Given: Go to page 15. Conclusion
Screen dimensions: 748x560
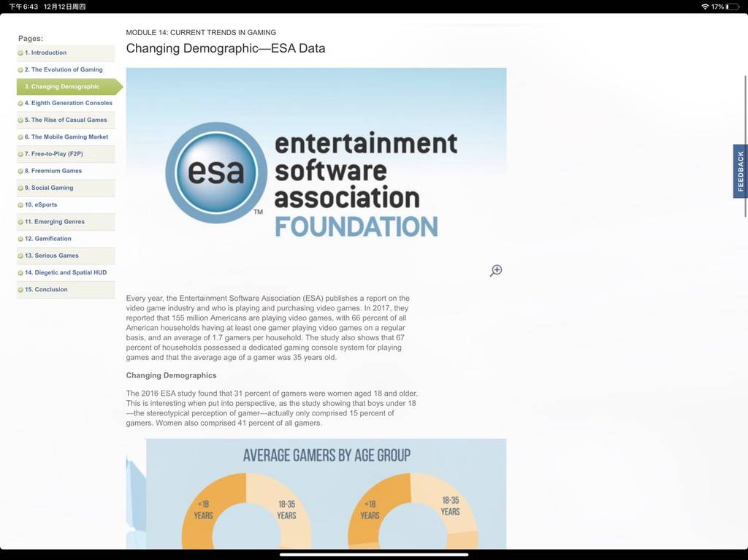Looking at the screenshot, I should [66, 290].
